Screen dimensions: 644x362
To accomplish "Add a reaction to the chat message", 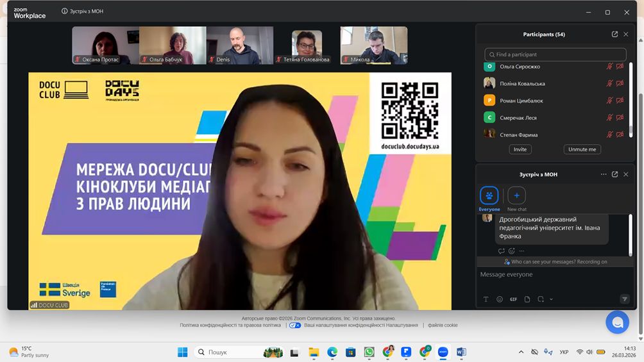I will point(511,251).
